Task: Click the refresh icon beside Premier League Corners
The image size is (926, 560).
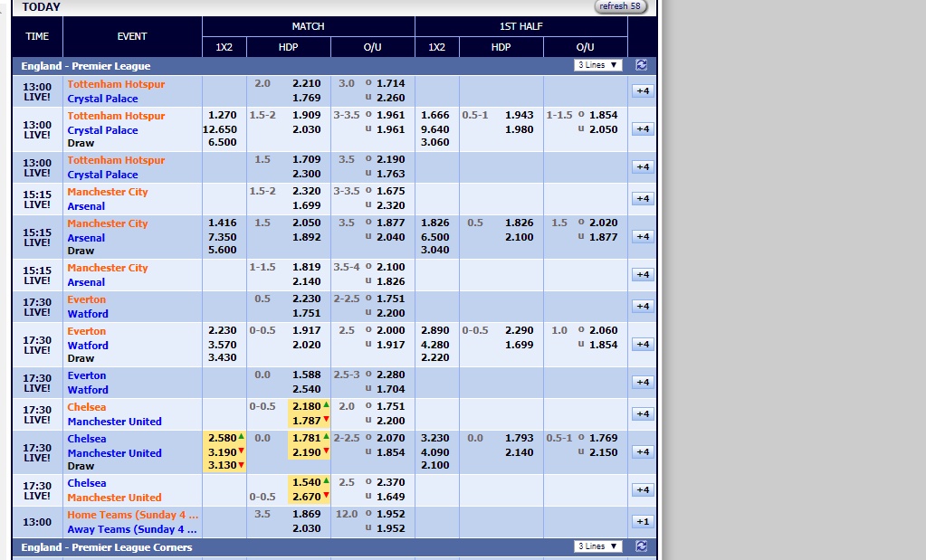Action: 642,546
